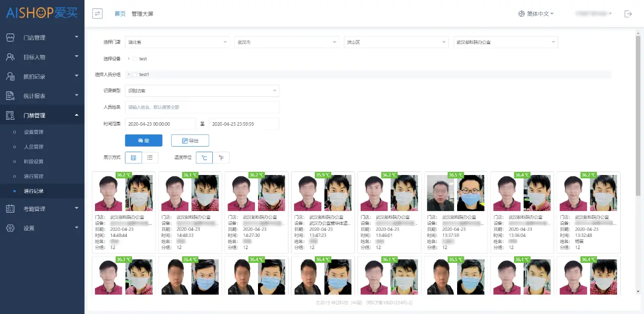Check the test device checkbox
The image size is (644, 314).
click(135, 59)
